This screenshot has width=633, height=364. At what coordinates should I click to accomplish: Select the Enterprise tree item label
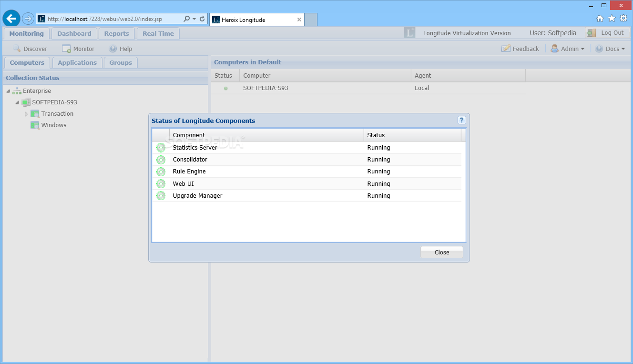coord(37,91)
